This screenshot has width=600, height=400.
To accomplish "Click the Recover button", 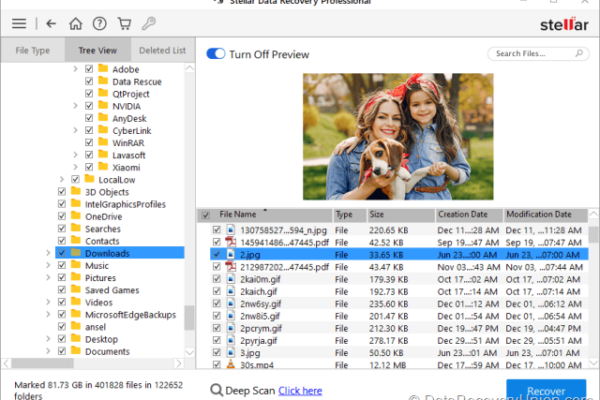I will [546, 390].
